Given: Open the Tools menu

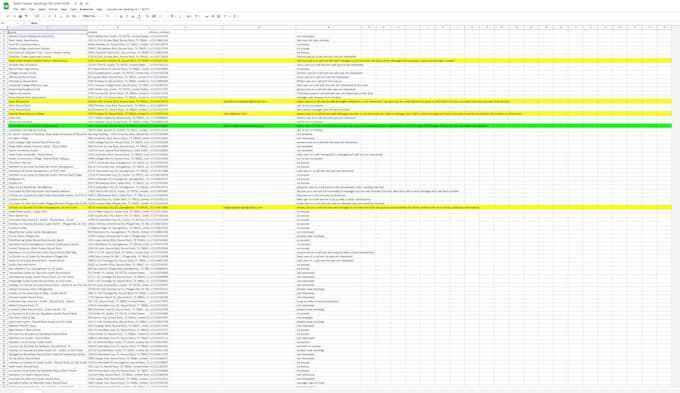Looking at the screenshot, I should [x=73, y=9].
